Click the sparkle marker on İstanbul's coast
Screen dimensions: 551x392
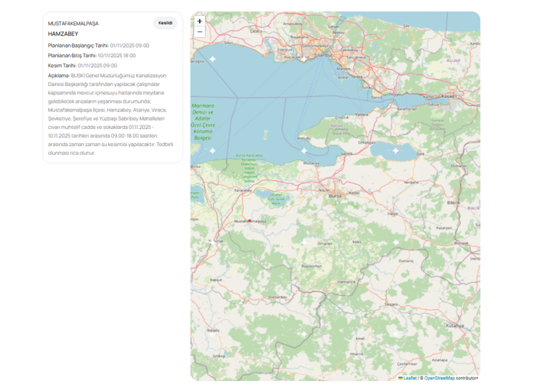tap(304, 59)
